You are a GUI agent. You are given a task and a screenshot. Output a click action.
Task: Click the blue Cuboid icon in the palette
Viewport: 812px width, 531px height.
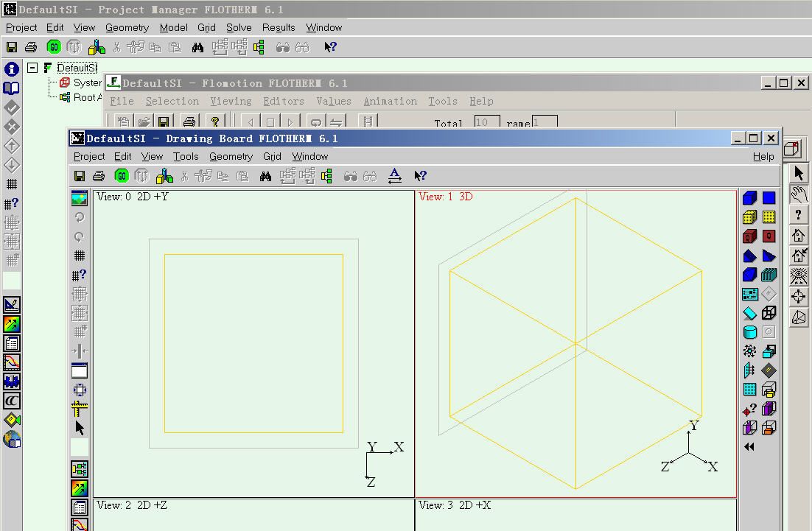(749, 197)
